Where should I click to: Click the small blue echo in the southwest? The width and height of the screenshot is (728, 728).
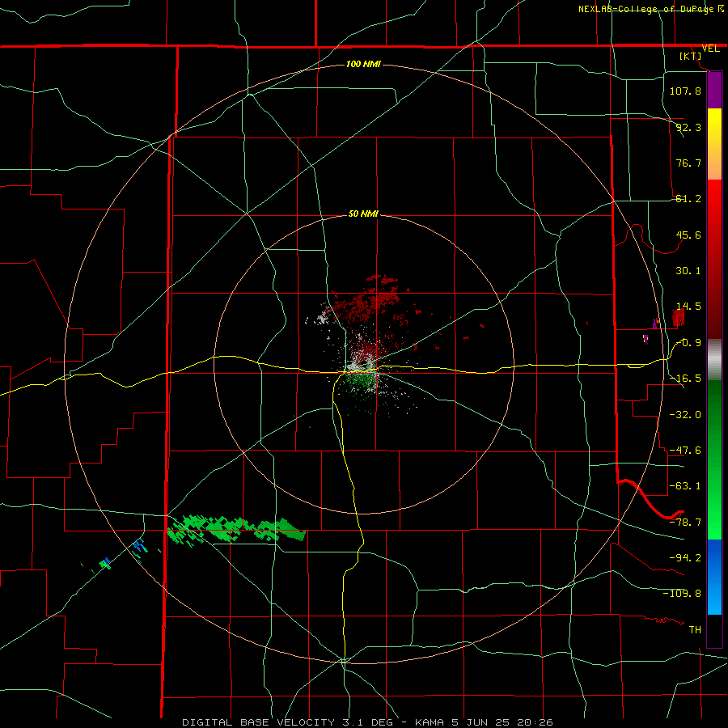click(139, 546)
